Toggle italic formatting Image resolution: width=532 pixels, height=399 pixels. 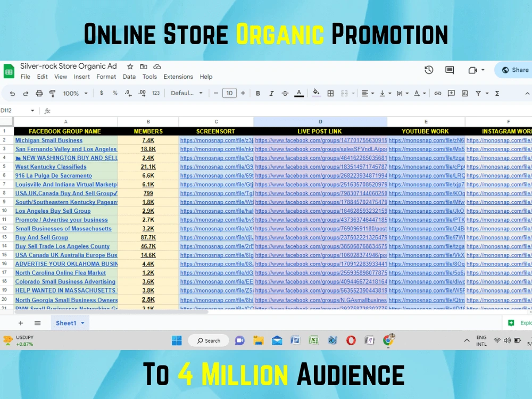click(271, 93)
